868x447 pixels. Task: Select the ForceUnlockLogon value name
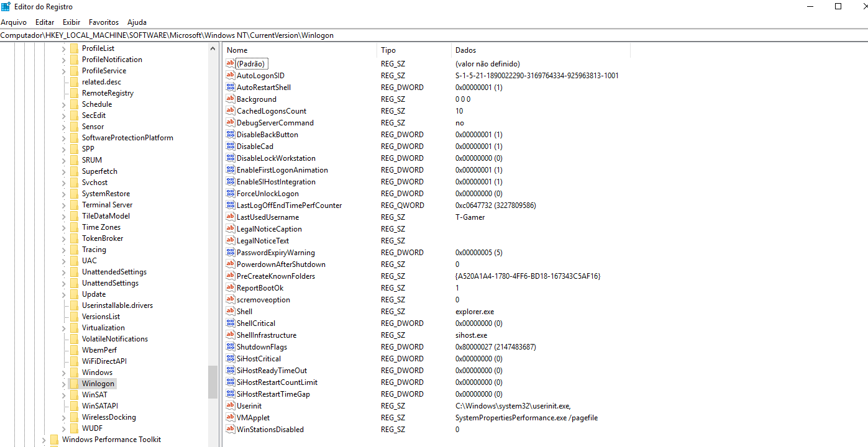(x=268, y=193)
